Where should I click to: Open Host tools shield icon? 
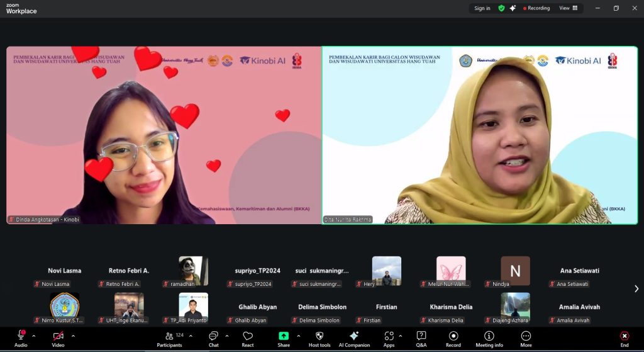pyautogui.click(x=319, y=338)
